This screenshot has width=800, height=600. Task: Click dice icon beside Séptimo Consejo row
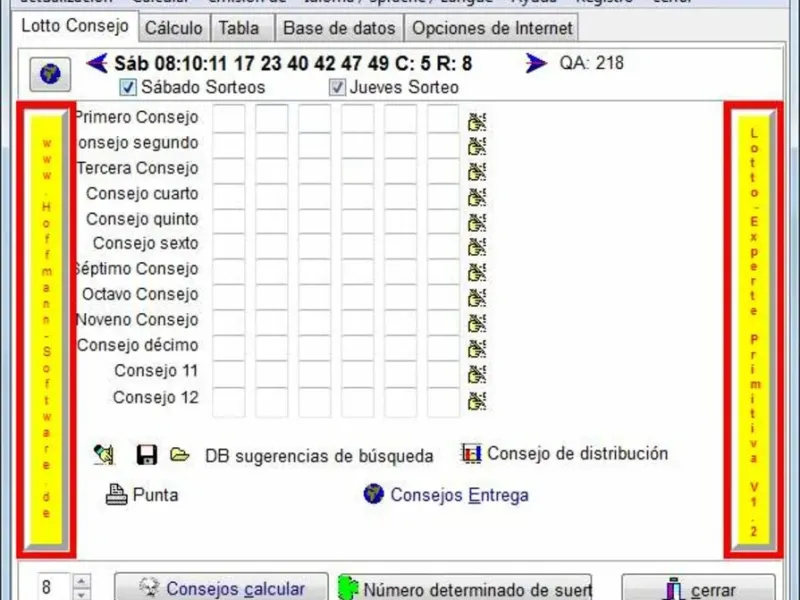point(477,272)
